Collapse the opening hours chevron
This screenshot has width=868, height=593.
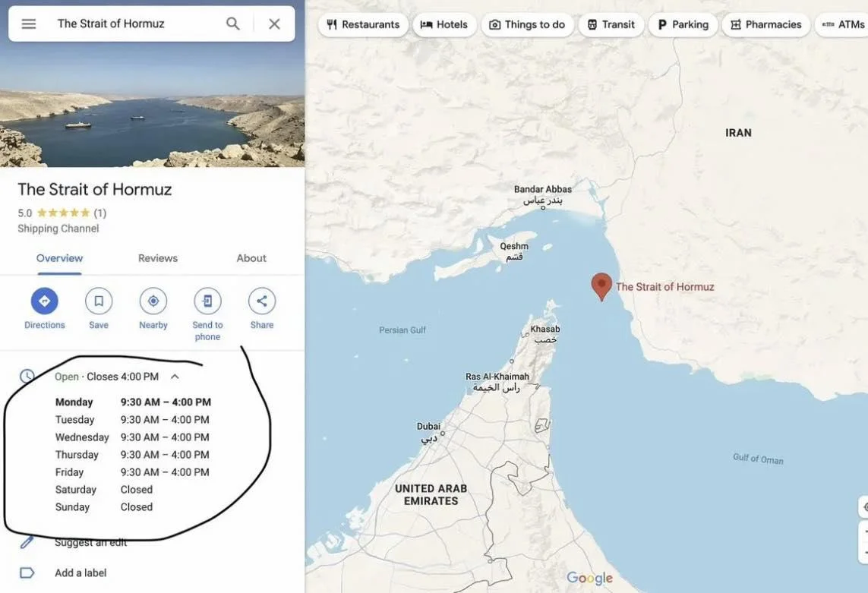[175, 377]
